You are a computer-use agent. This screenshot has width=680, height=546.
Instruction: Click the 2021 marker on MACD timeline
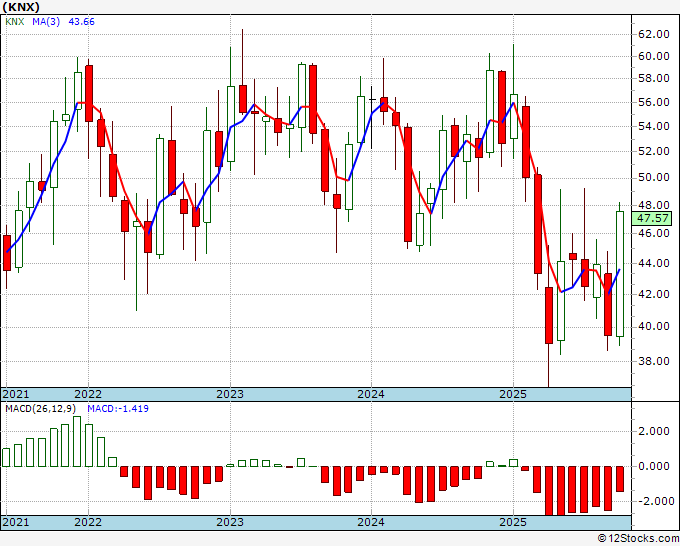(16, 522)
